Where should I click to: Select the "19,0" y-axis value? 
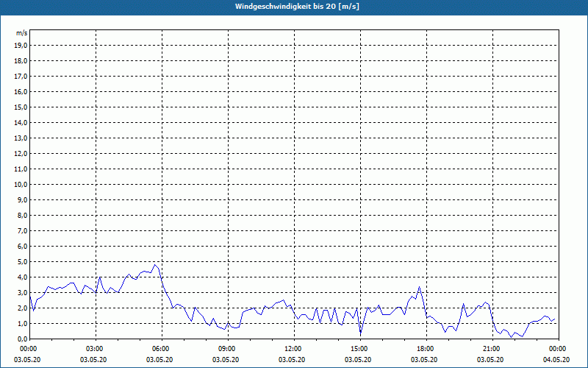coord(21,46)
